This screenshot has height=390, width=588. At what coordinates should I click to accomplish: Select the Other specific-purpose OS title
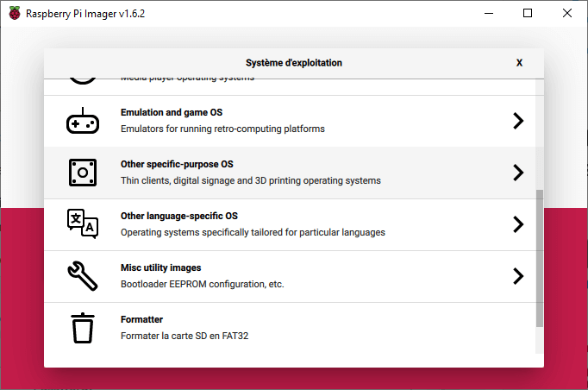coord(177,164)
